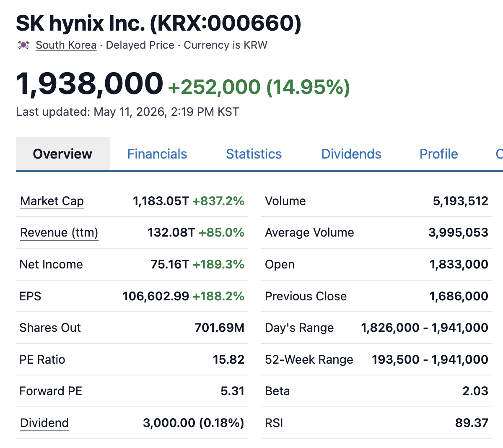
Task: Click the Delayed Price text
Action: (140, 45)
